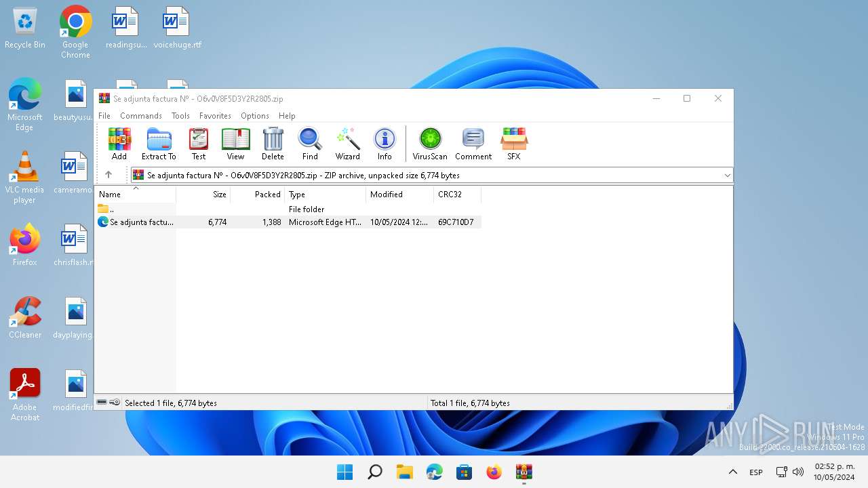868x488 pixels.
Task: Open the Windows Start menu
Action: click(344, 472)
